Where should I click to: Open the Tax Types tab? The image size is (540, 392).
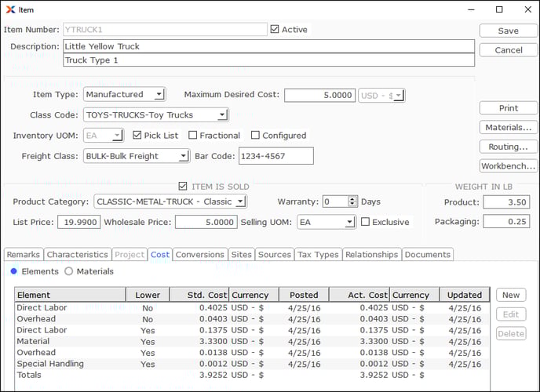[318, 255]
